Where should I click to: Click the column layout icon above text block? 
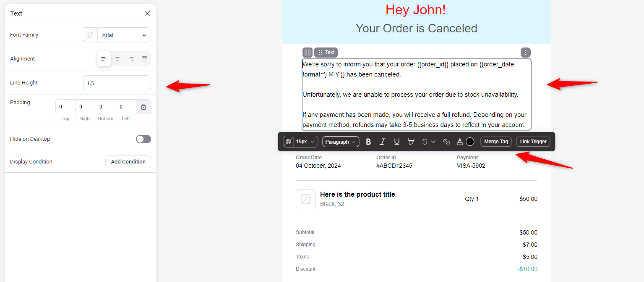[x=308, y=53]
